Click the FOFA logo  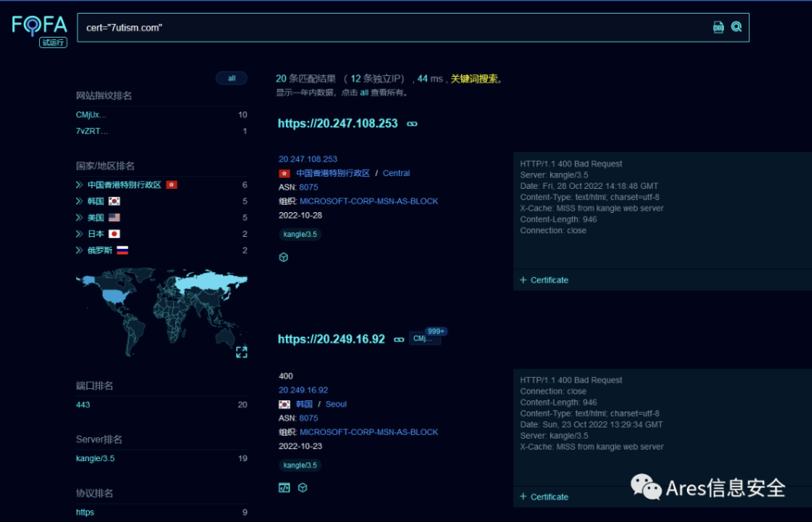tap(39, 26)
